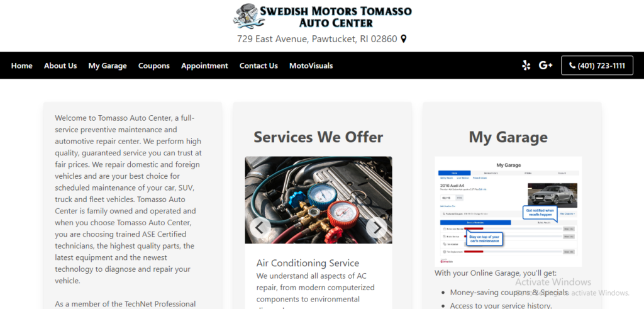
Task: Show previous service slide arrow
Action: pos(260,227)
